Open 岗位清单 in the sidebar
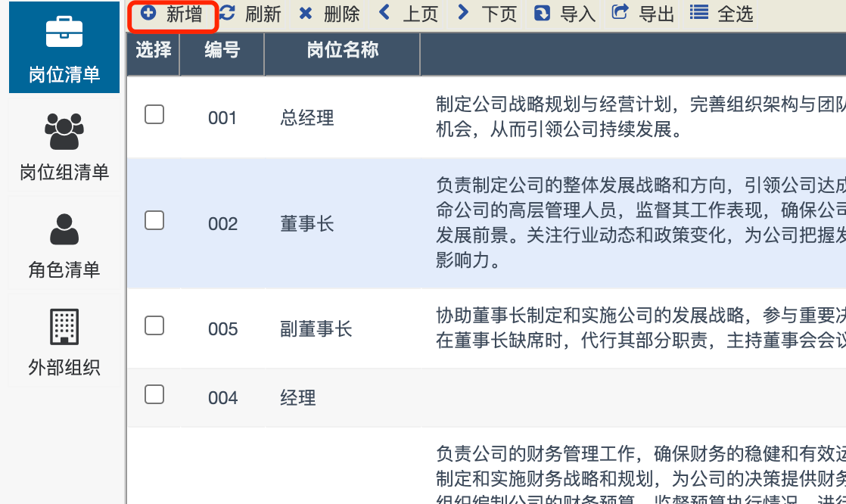Image resolution: width=846 pixels, height=504 pixels. point(64,48)
